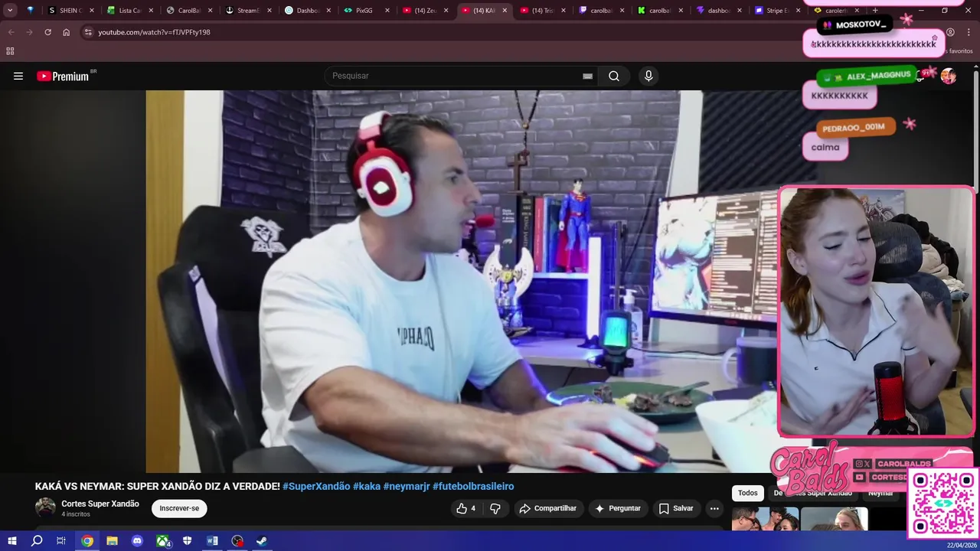Screen dimensions: 980x551
Task: Switch to the PixGG tab
Action: pos(366,11)
